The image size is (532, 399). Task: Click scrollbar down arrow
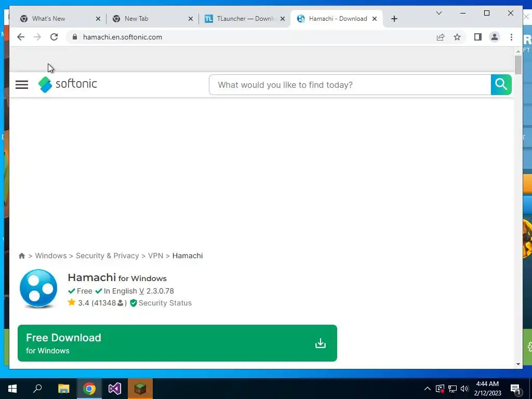click(x=518, y=364)
